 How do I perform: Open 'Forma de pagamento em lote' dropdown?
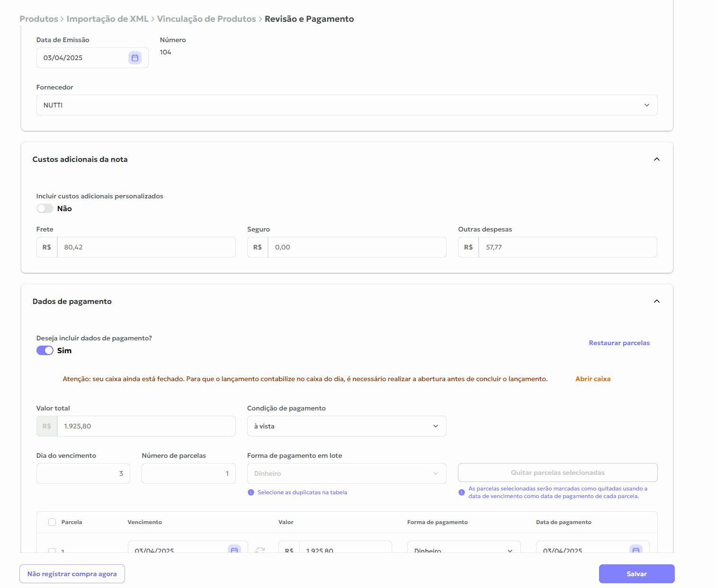click(346, 473)
